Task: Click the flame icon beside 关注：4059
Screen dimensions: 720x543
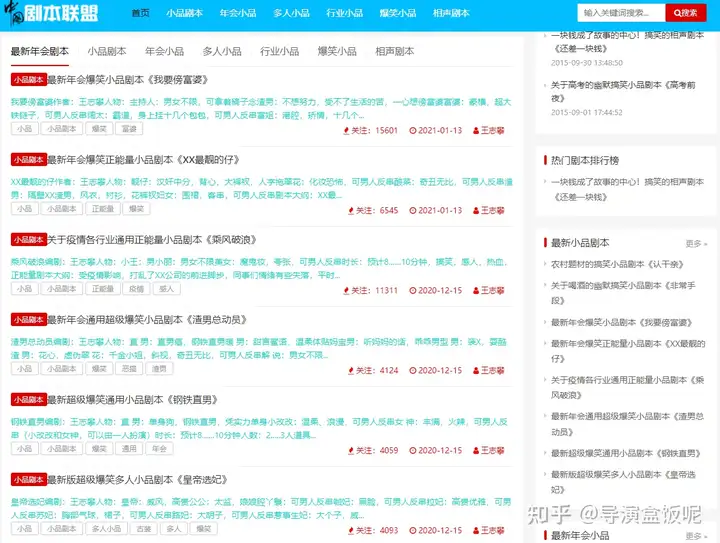Action: coord(351,451)
